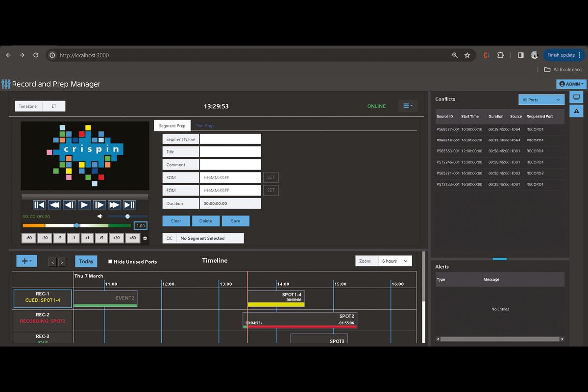Jump the timeline to Today
This screenshot has width=588, height=392.
point(86,262)
